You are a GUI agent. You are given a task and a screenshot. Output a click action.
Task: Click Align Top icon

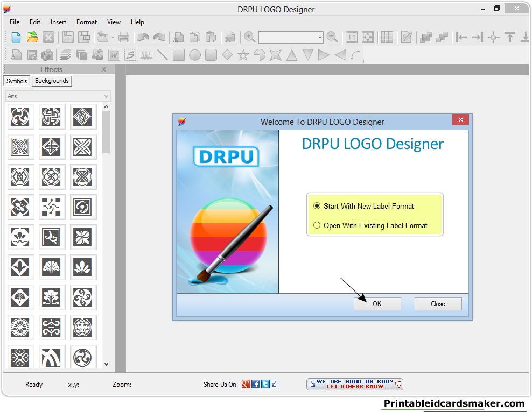pos(509,37)
